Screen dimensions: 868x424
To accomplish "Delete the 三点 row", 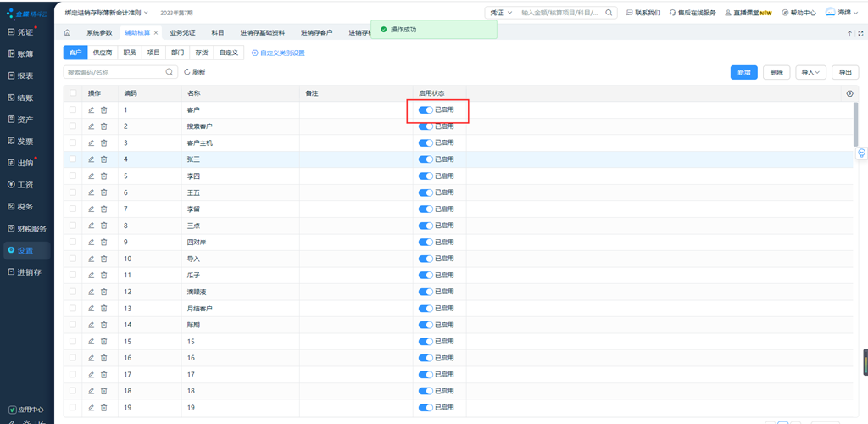I will 104,226.
